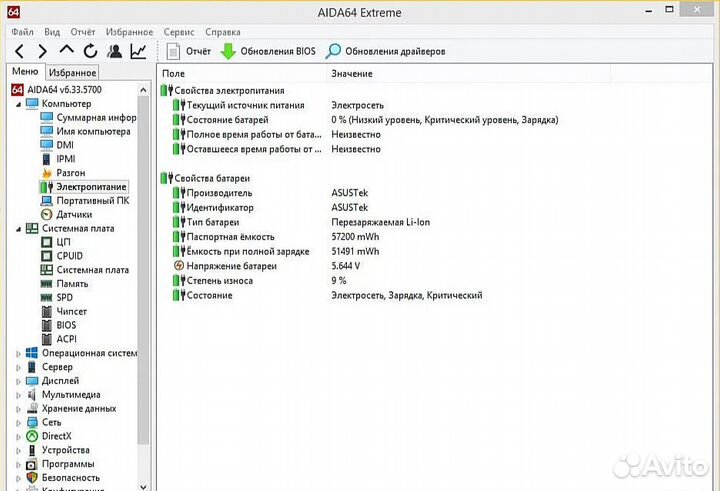
Task: Expand the Устройства tree branch
Action: coord(18,451)
